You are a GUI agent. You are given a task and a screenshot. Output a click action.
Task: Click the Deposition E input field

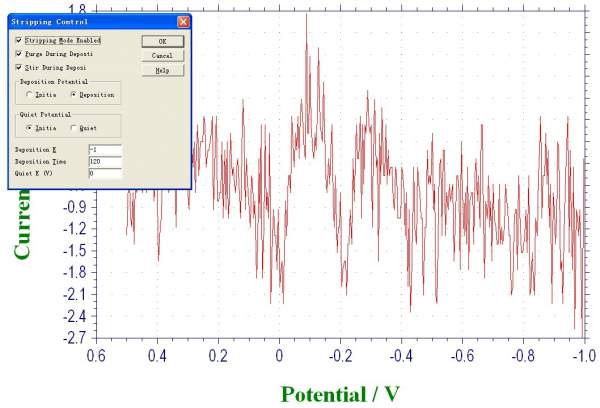[105, 150]
